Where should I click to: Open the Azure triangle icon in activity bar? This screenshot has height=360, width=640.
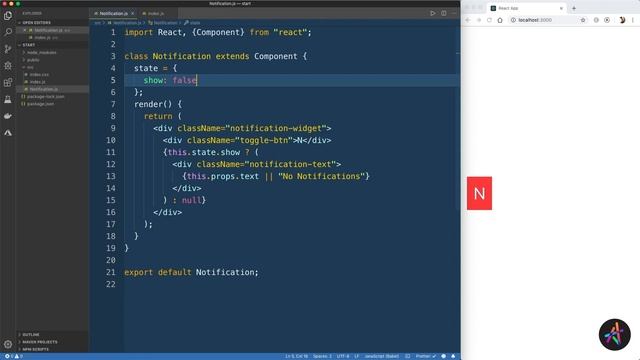pyautogui.click(x=8, y=133)
